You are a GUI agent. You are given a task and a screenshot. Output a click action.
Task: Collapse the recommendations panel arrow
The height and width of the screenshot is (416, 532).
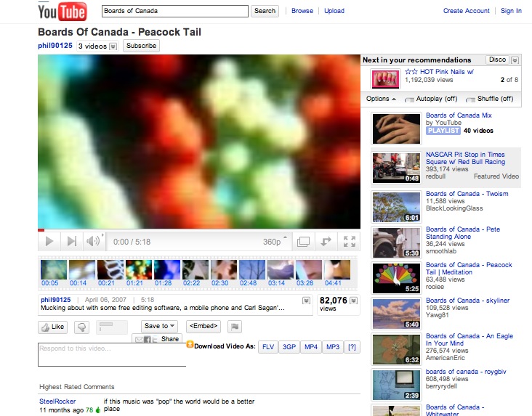515,60
